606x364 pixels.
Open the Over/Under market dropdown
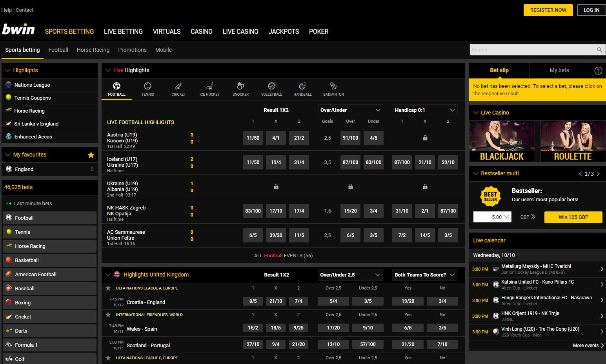pos(350,110)
